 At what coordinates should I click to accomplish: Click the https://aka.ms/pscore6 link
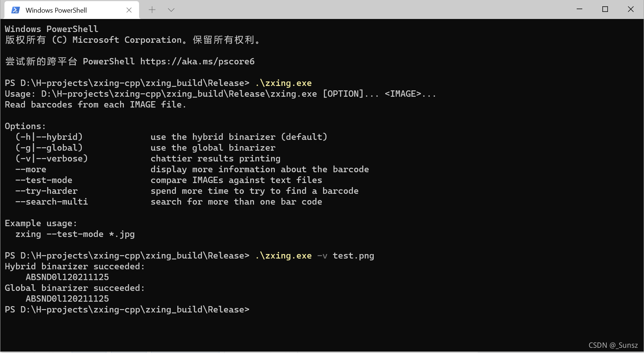[197, 61]
